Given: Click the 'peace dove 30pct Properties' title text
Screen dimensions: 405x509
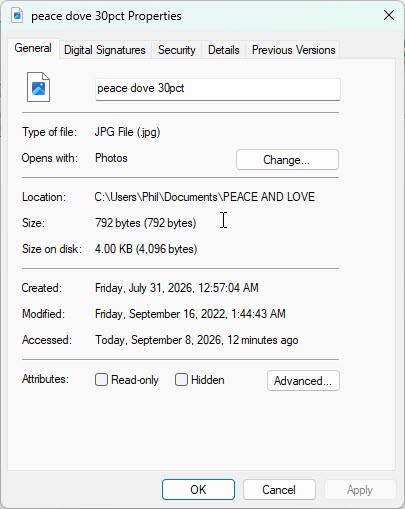Looking at the screenshot, I should click(x=106, y=16).
